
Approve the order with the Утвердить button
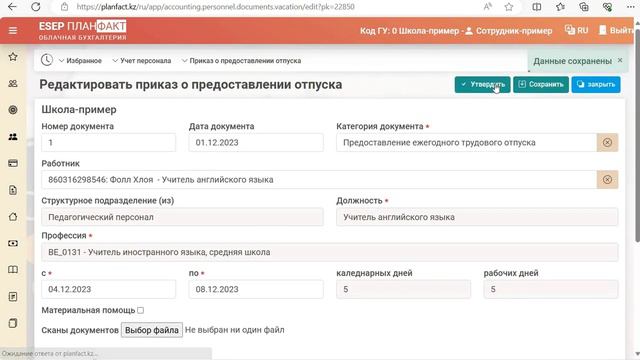click(482, 84)
